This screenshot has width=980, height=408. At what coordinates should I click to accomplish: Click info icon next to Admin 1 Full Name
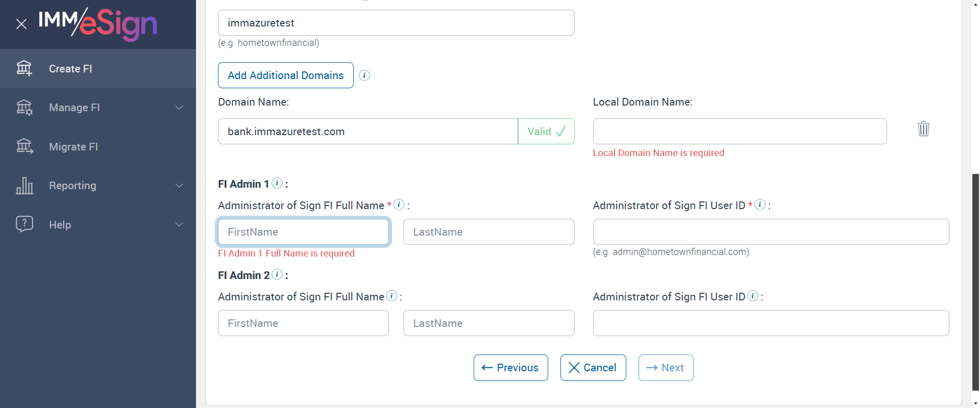[x=399, y=205]
